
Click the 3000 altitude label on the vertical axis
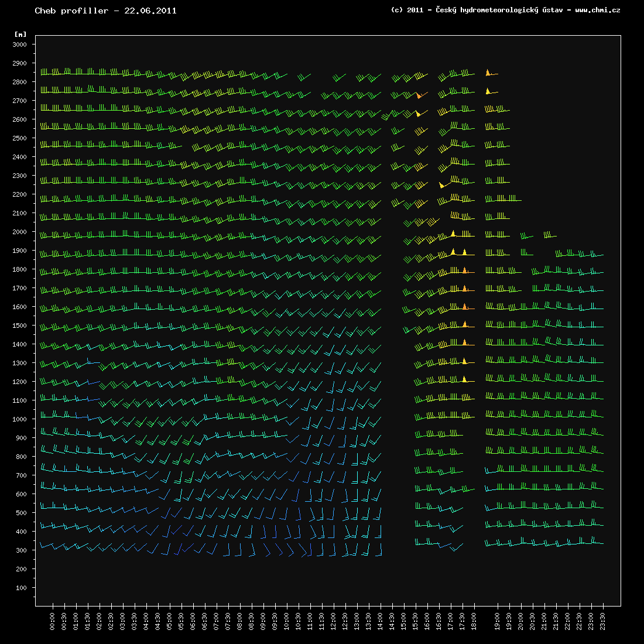(x=21, y=44)
